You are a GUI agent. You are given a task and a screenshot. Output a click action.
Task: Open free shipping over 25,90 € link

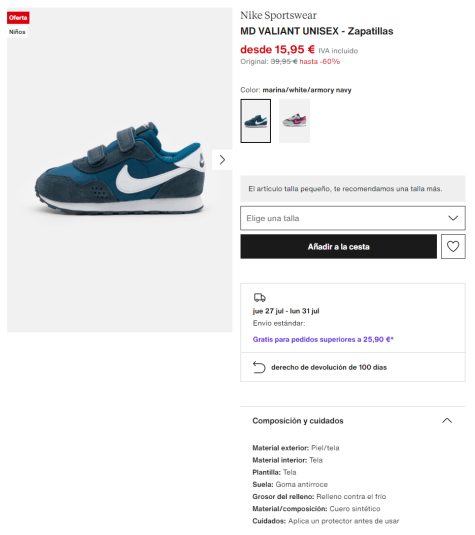click(x=323, y=339)
